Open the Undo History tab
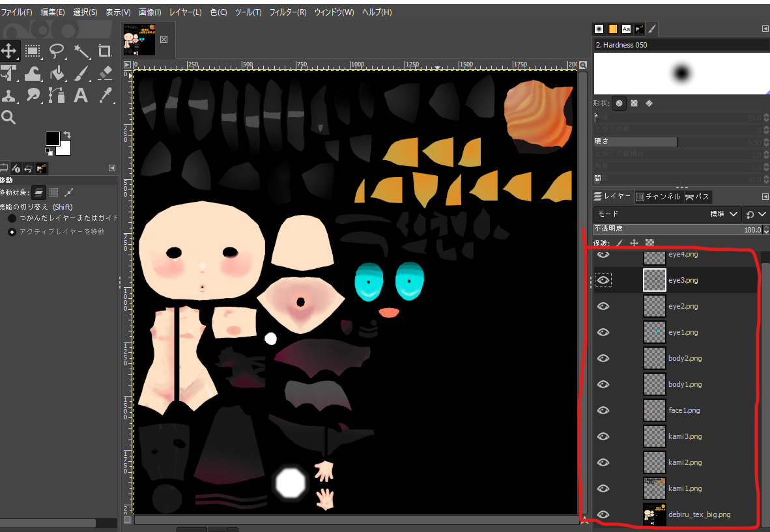 (x=29, y=169)
